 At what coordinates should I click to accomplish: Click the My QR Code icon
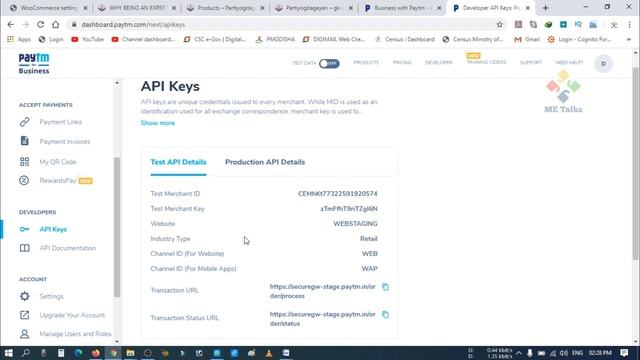tap(24, 162)
